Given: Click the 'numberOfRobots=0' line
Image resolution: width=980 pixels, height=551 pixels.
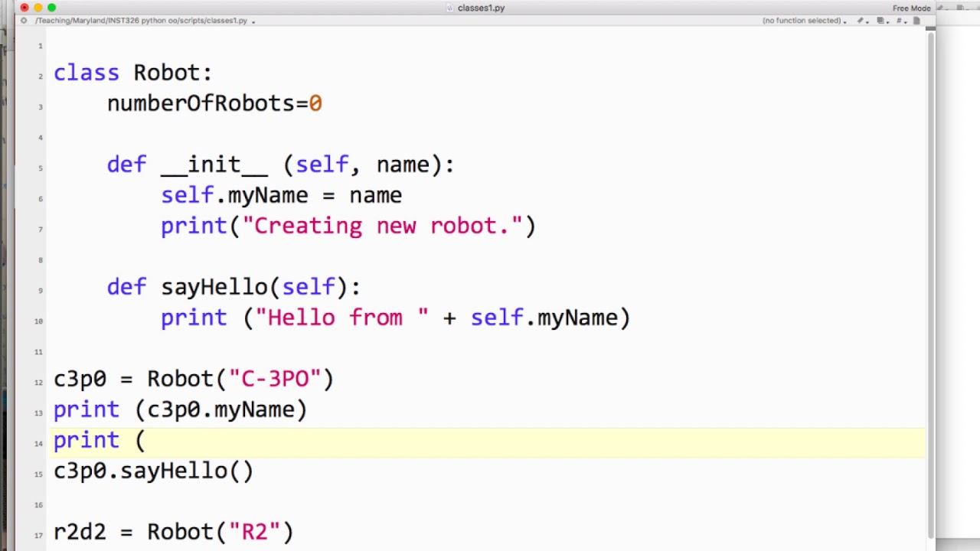Looking at the screenshot, I should (x=214, y=103).
